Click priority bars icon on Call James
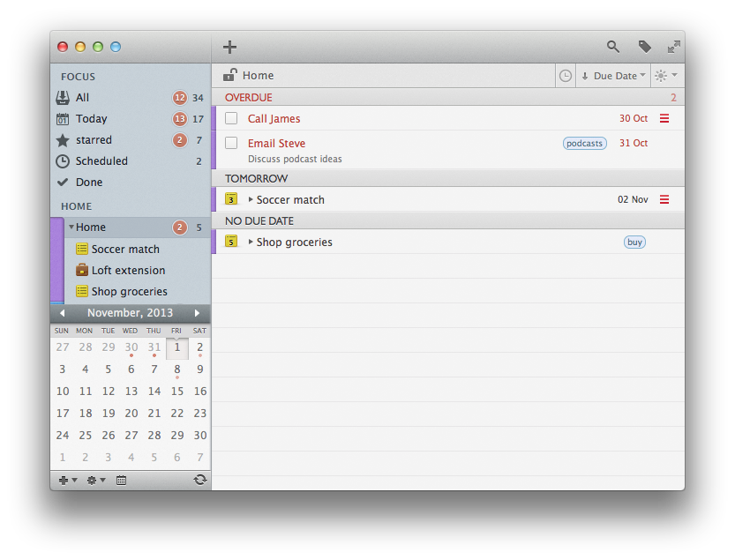 664,118
